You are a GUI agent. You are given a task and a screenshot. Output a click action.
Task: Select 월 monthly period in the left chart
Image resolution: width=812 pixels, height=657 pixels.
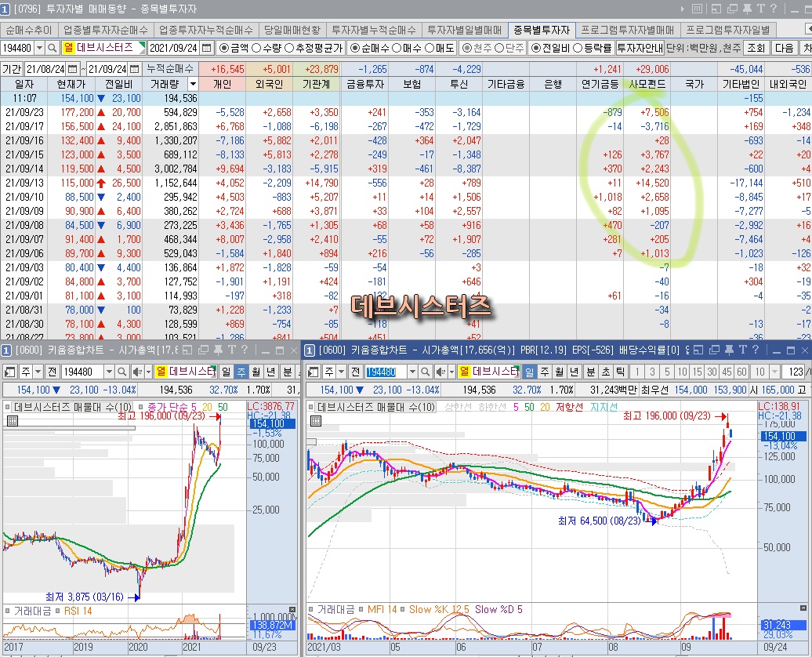click(x=256, y=372)
